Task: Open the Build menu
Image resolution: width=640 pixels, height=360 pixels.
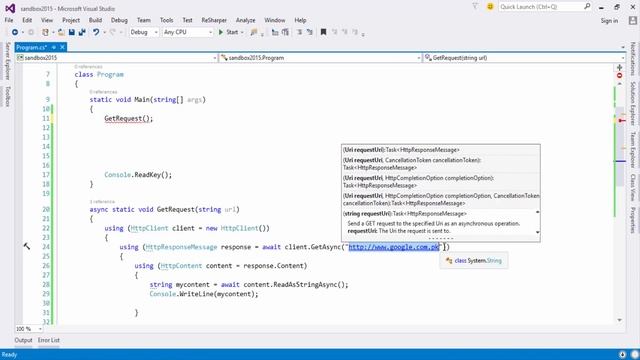Action: click(95, 20)
